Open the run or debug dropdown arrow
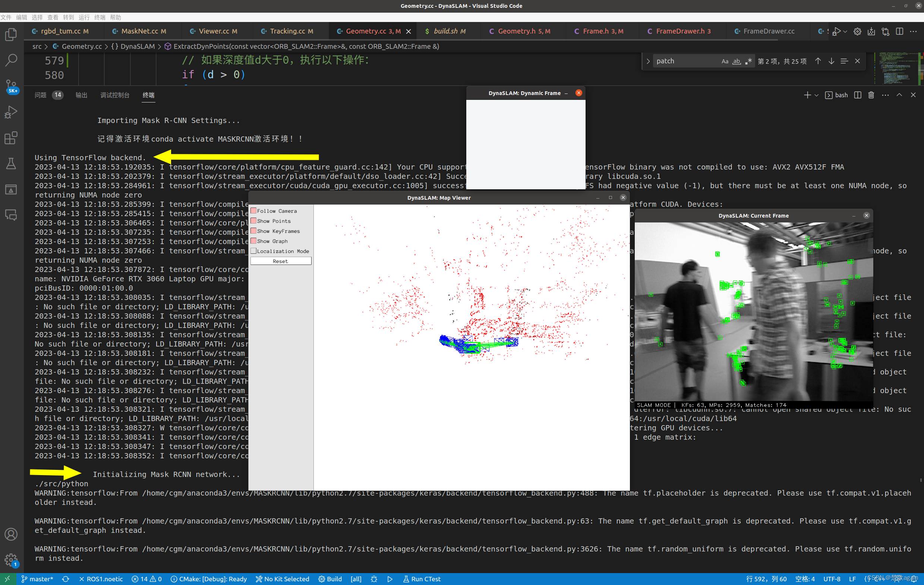Screen dimensions: 924x585 click(845, 31)
